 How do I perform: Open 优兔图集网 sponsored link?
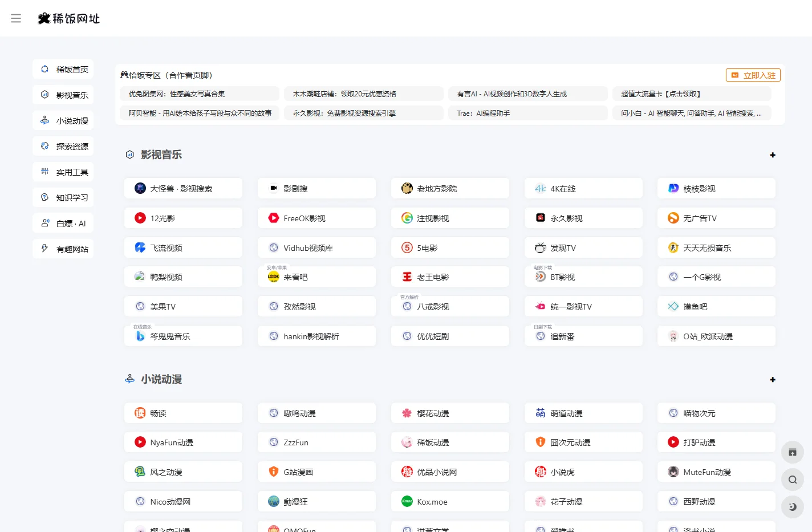pyautogui.click(x=200, y=94)
